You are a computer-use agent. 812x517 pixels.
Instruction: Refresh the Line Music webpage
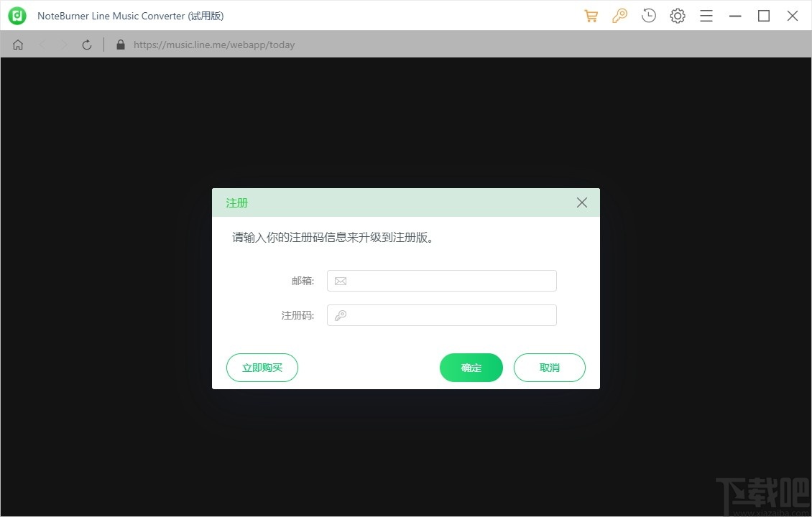tap(86, 44)
